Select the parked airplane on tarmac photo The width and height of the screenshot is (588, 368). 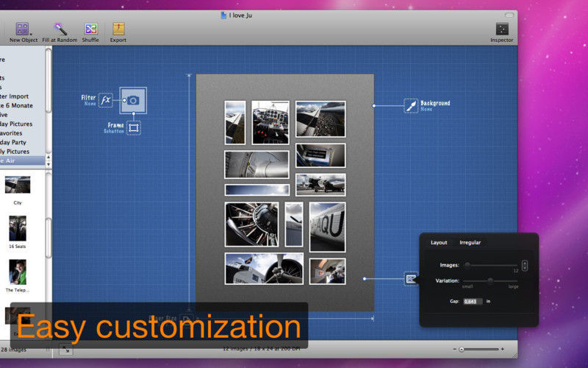pyautogui.click(x=320, y=185)
